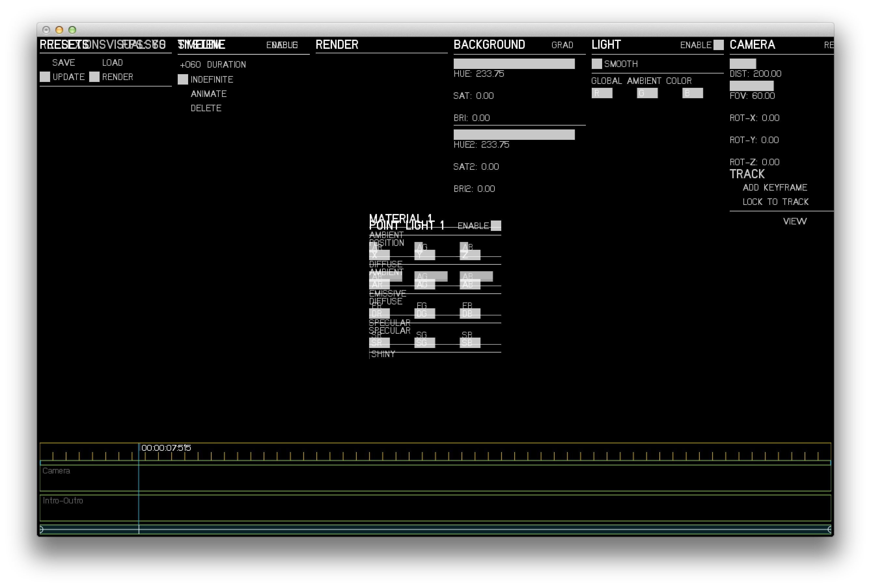Viewport: 871px width, 588px height.
Task: Adjust the HUE2: 233.75 slider bar
Action: [x=514, y=134]
